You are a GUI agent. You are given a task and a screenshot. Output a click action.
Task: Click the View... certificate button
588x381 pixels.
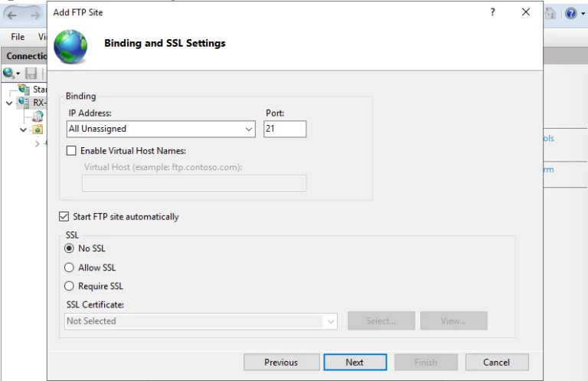click(x=454, y=321)
